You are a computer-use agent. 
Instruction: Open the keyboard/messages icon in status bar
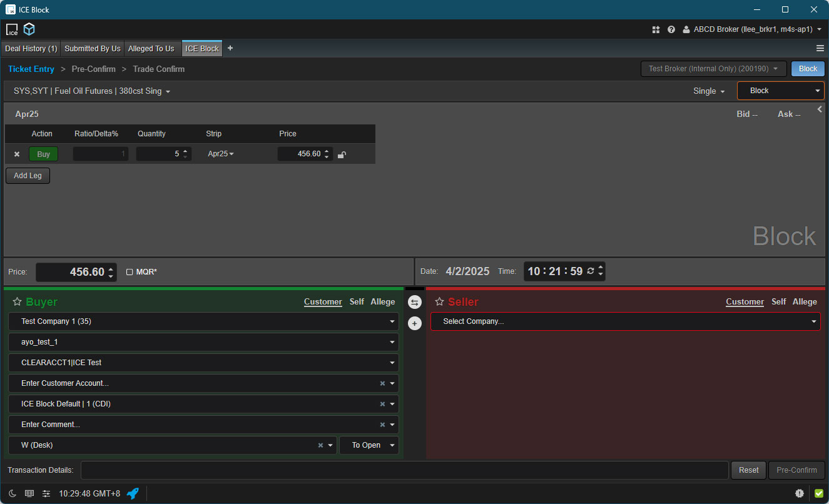[x=29, y=493]
